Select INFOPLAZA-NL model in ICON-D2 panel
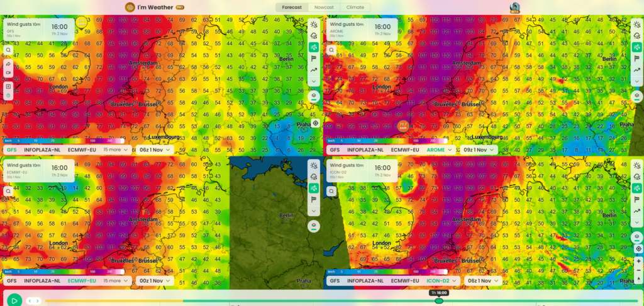 [365, 281]
